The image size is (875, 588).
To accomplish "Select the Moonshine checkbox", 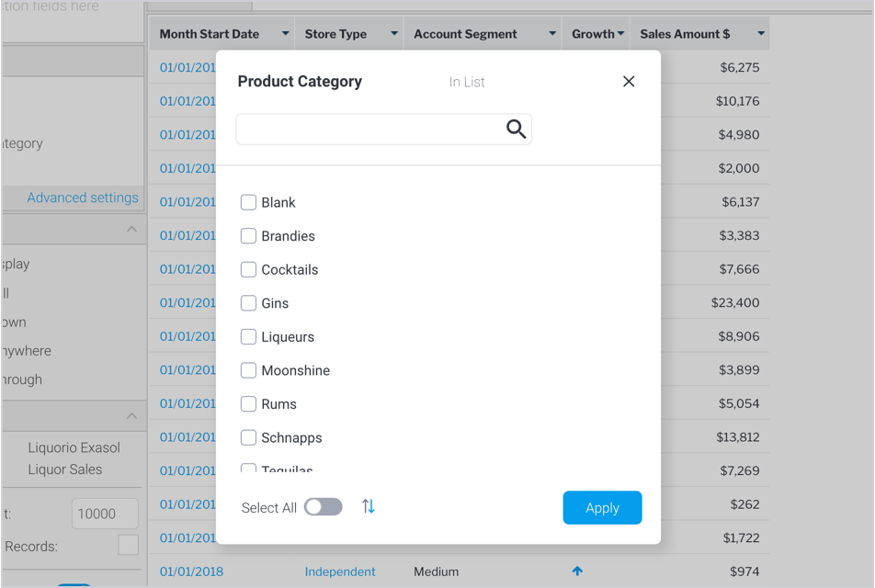I will coord(248,370).
